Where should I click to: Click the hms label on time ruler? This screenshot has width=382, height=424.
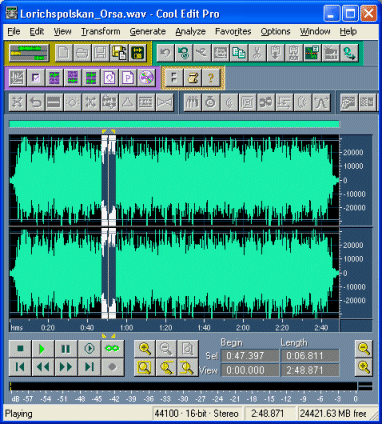(x=16, y=328)
